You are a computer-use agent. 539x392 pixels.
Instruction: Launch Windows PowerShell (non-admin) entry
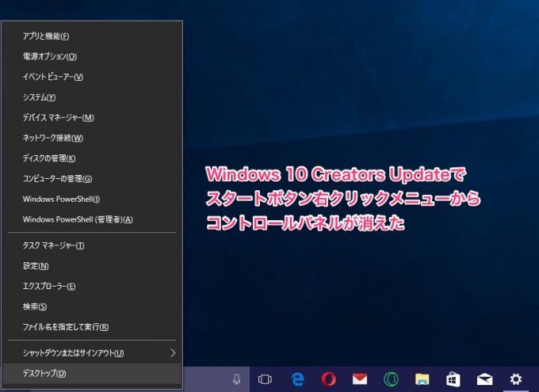[x=92, y=199]
